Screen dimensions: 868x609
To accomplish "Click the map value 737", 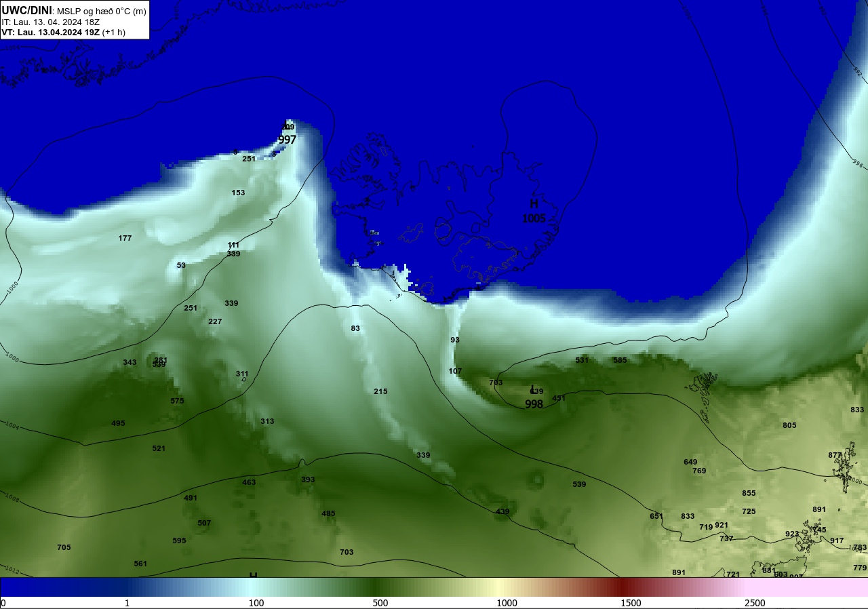I will point(726,538).
